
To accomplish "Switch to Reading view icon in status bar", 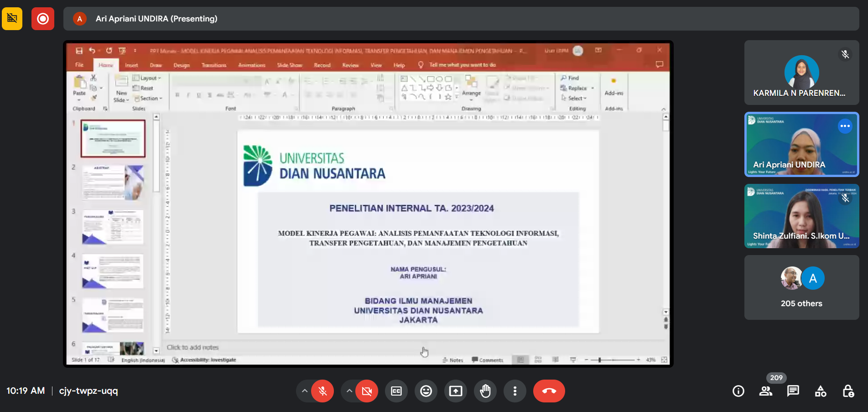I will point(556,360).
